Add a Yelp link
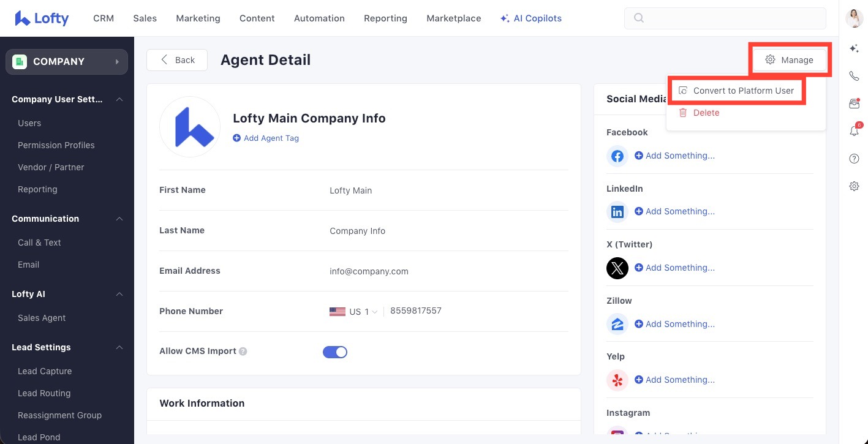This screenshot has height=444, width=868. coord(674,380)
